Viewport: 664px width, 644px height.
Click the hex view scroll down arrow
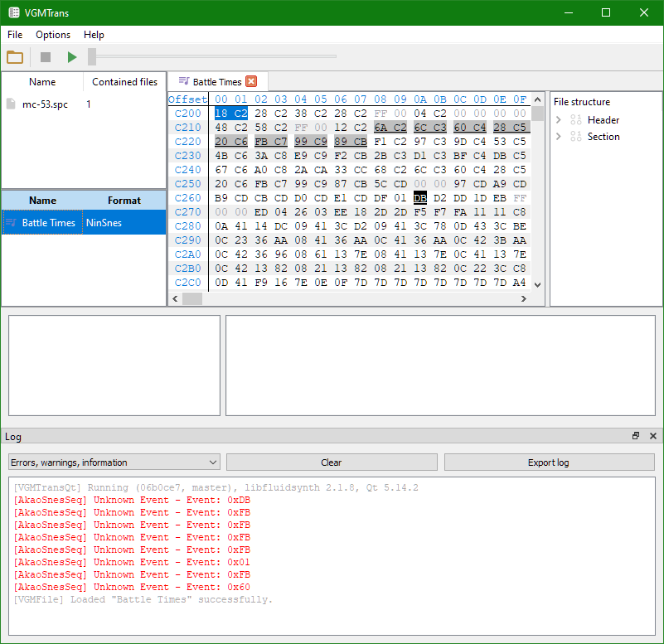[x=537, y=285]
